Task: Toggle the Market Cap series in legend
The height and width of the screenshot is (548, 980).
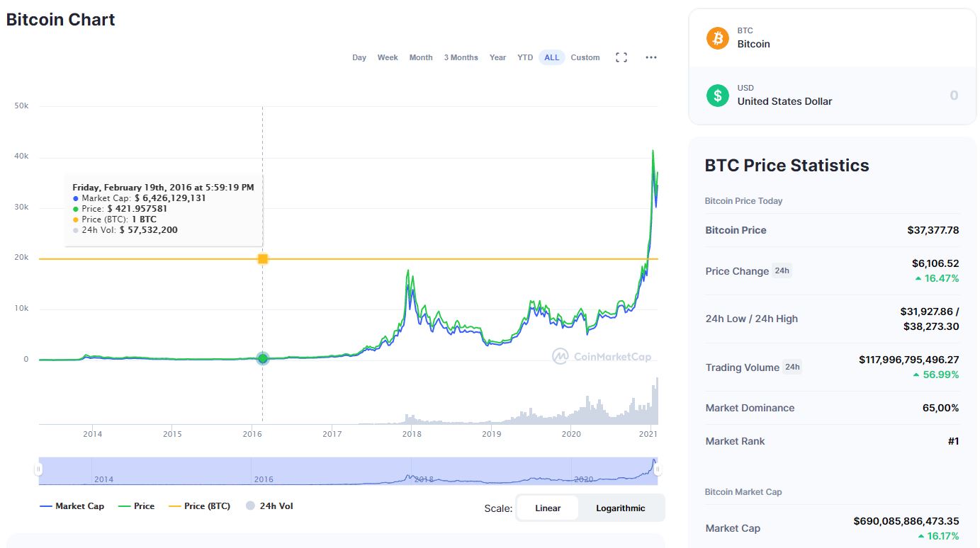Action: coord(72,506)
